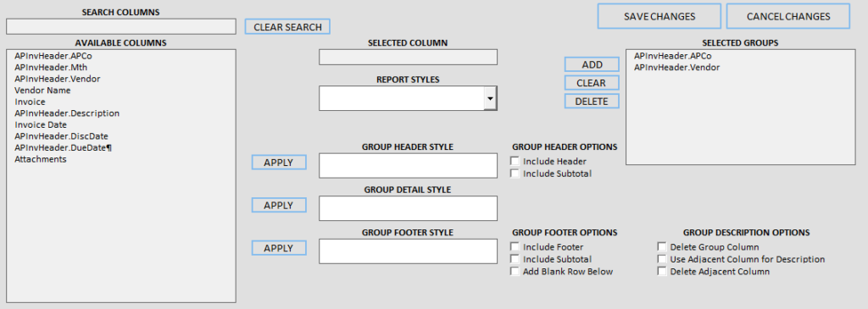Select Vendor Name column
The width and height of the screenshot is (868, 309).
pyautogui.click(x=42, y=90)
